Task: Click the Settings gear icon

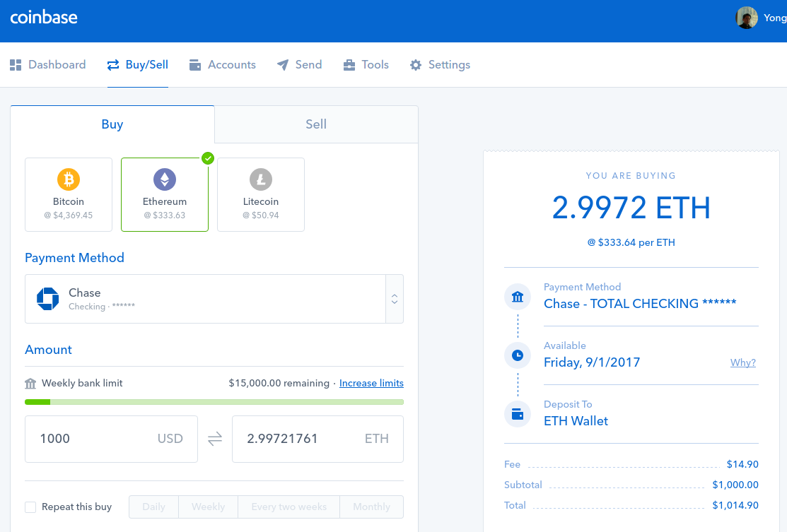Action: point(416,65)
